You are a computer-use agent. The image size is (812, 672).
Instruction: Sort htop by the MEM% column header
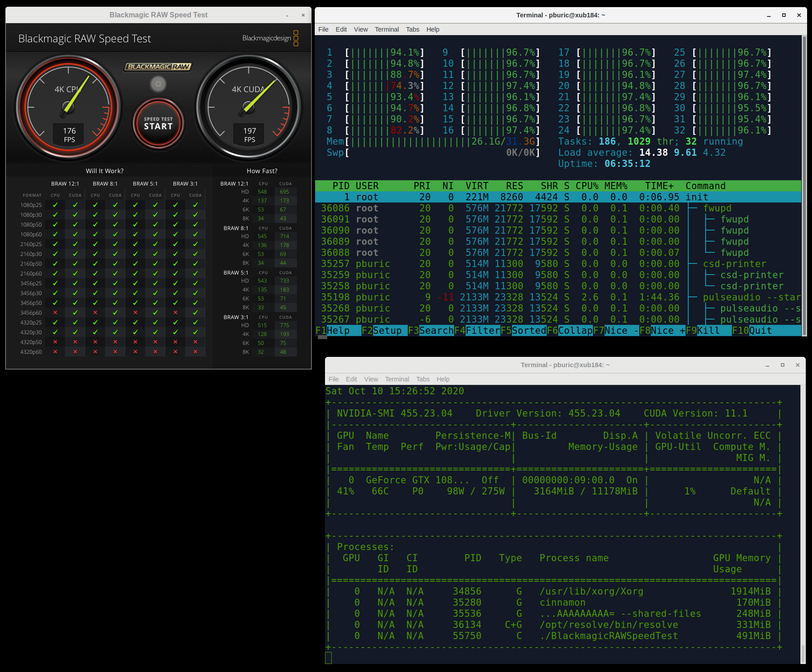[616, 186]
